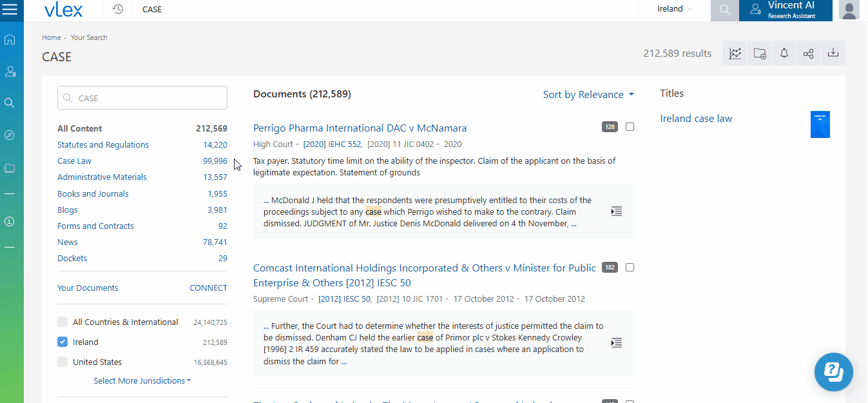Select the Perrigo Pharma result checkbox

click(630, 127)
